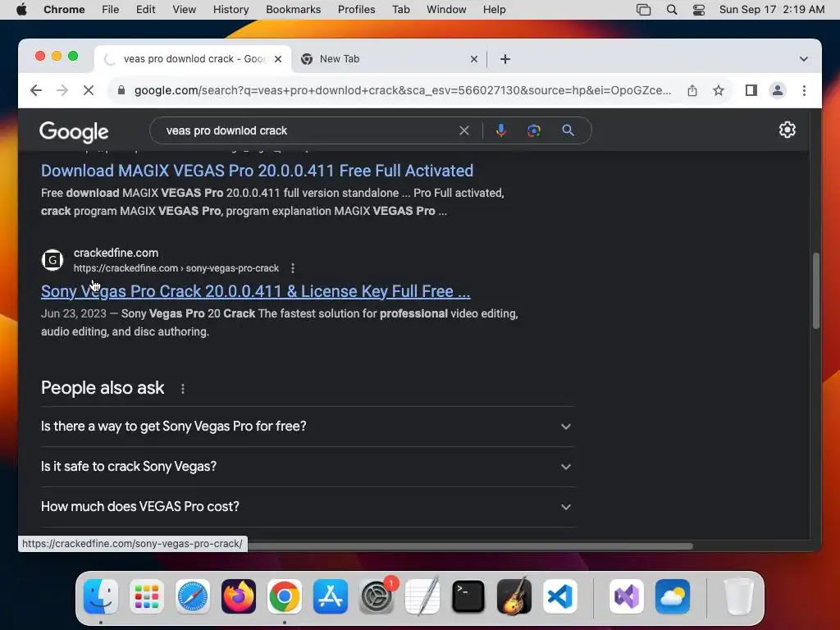Image resolution: width=840 pixels, height=630 pixels.
Task: Switch to the New Tab tab
Action: click(388, 59)
